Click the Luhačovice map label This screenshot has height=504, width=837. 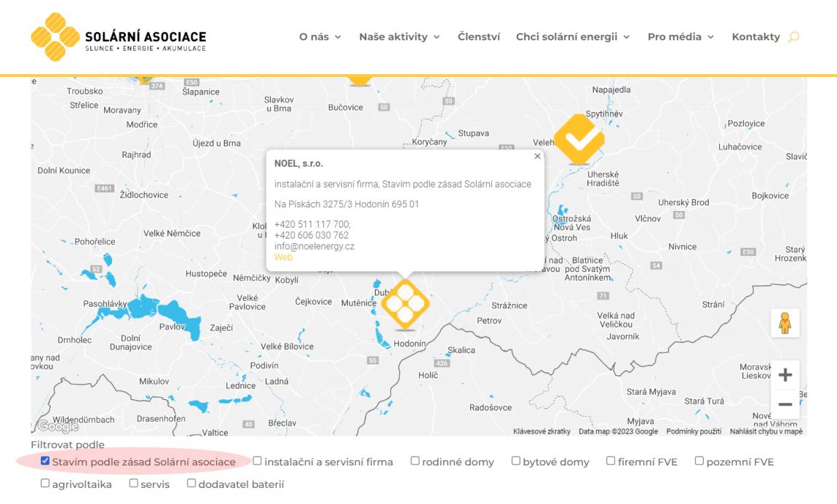pos(740,147)
